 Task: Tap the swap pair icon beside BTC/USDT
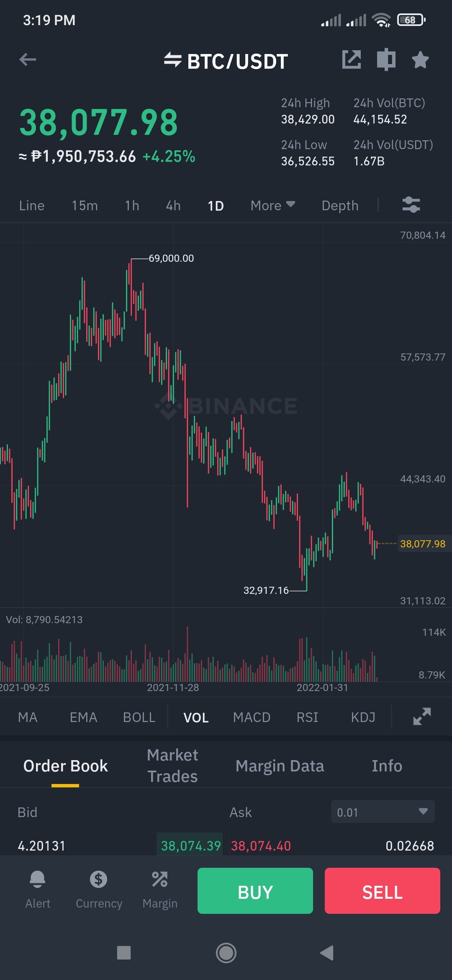pos(172,60)
